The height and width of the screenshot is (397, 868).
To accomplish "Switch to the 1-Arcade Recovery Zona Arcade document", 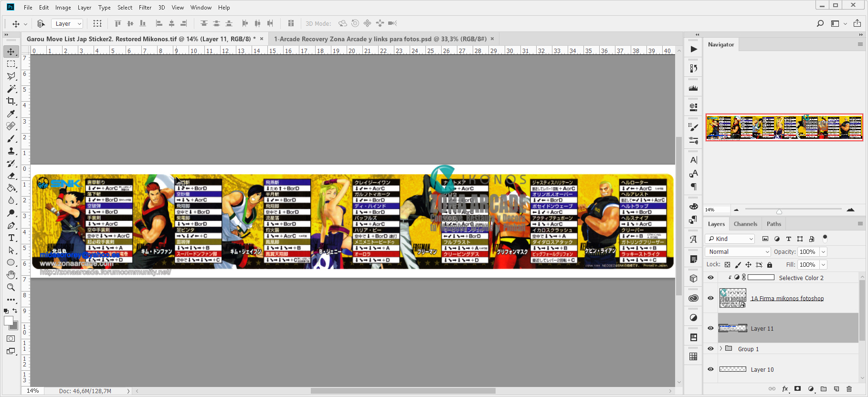I will click(x=380, y=39).
